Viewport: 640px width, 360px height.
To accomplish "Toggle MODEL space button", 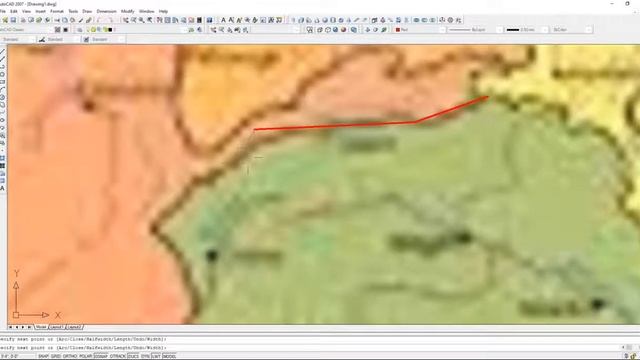I will pyautogui.click(x=169, y=356).
